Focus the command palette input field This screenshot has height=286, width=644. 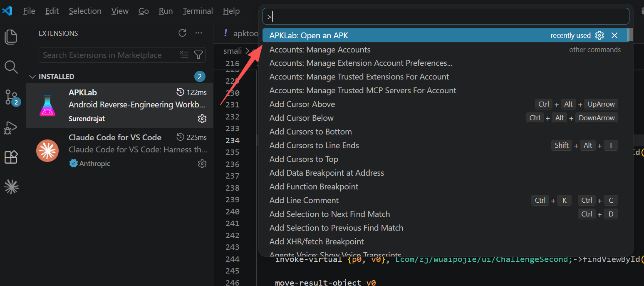pyautogui.click(x=446, y=17)
